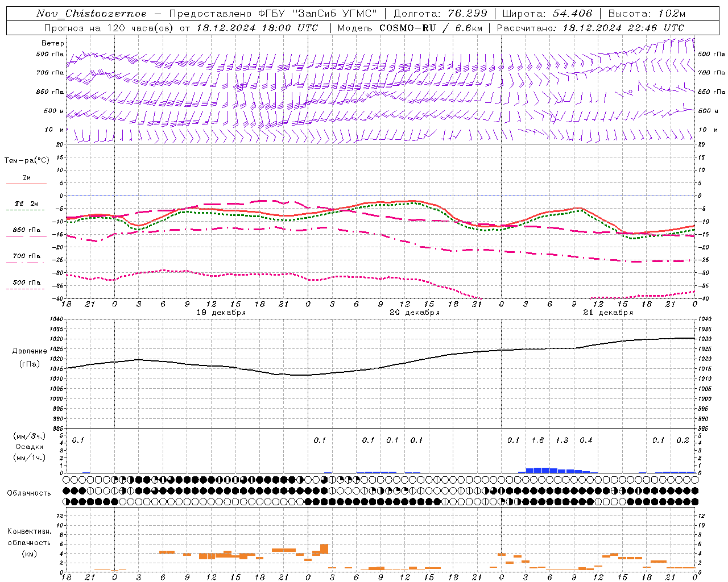Click the 850 гПа temperature legend entry

27,230
